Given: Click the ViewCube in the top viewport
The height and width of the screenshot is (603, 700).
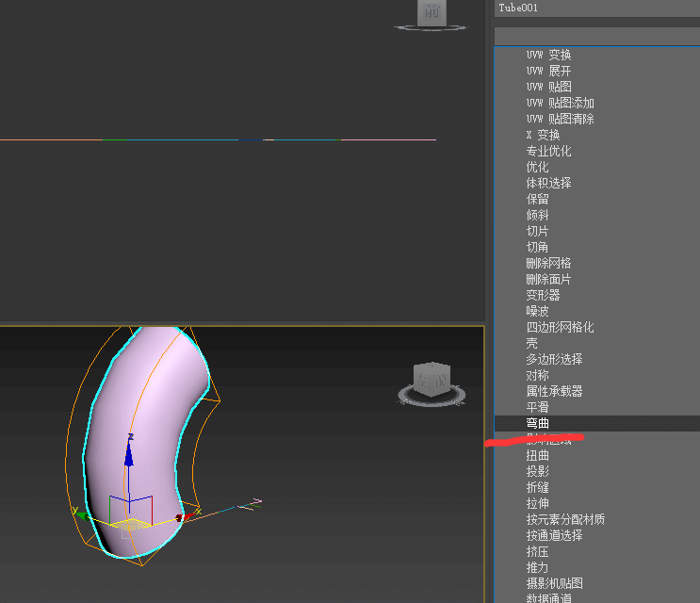Looking at the screenshot, I should tap(431, 12).
